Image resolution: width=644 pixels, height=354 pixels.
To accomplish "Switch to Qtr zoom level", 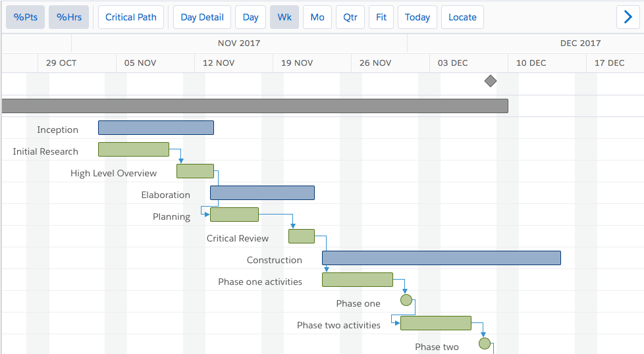I will [350, 17].
